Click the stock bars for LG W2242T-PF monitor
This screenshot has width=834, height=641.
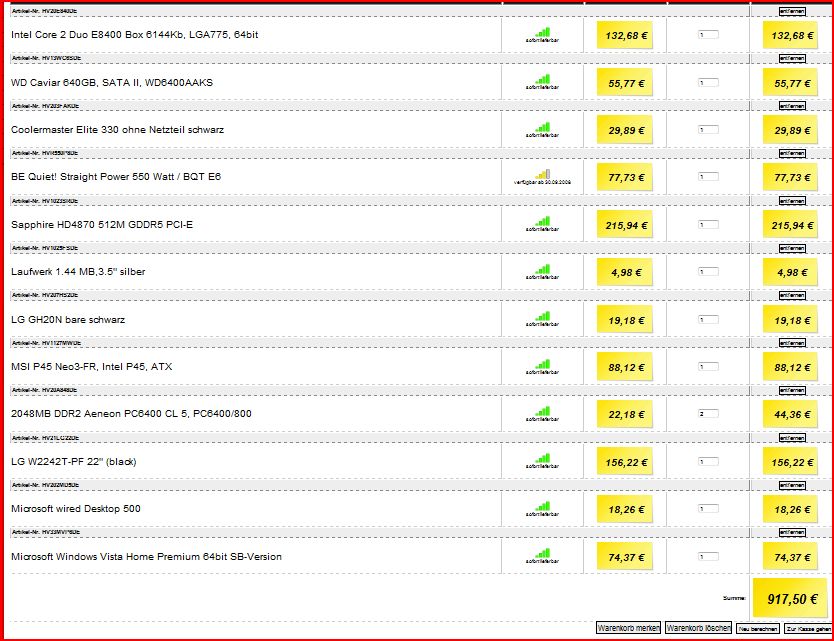point(543,459)
